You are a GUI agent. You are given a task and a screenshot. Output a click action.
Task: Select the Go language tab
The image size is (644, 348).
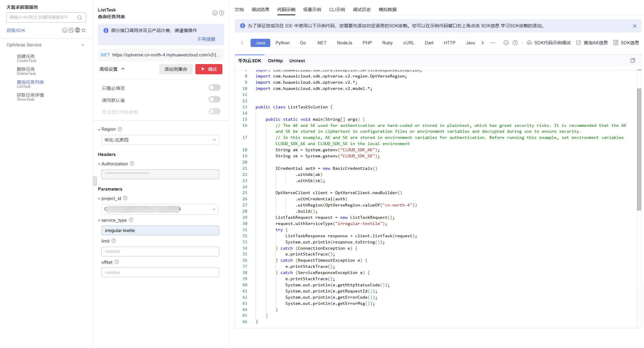point(303,43)
